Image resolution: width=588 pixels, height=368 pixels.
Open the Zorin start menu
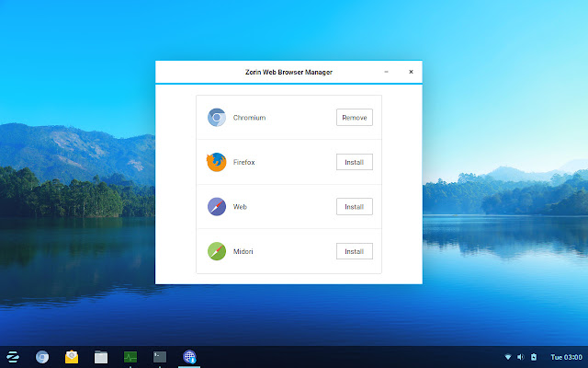13,357
